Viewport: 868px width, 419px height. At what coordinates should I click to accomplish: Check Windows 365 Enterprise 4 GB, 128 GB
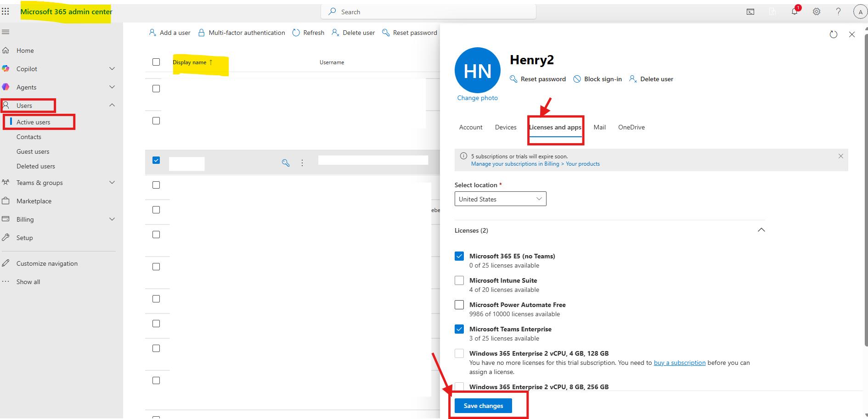459,353
